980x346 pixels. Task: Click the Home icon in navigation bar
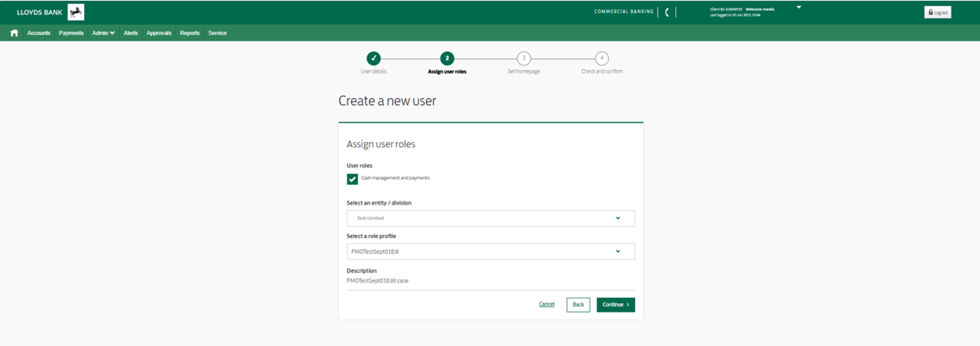click(14, 33)
